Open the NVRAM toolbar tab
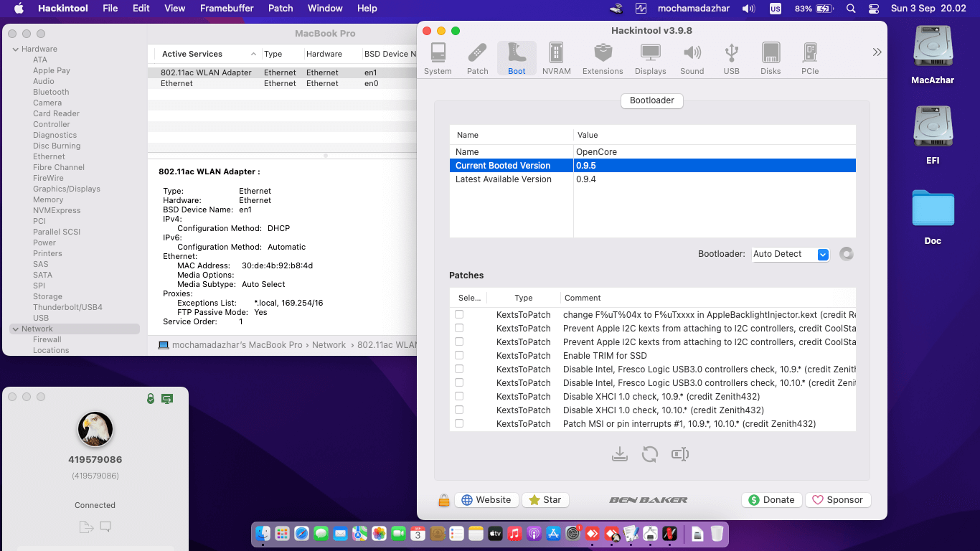 coord(556,58)
